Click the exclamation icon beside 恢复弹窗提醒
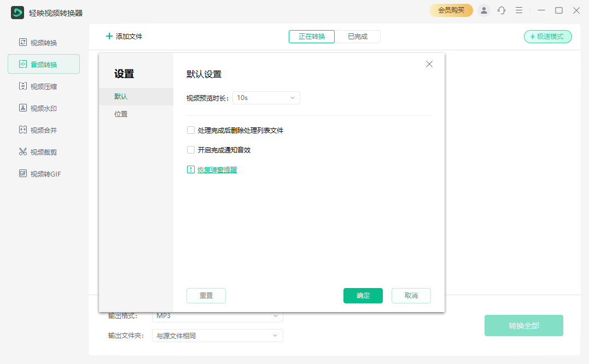Image resolution: width=589 pixels, height=364 pixels. (x=191, y=169)
